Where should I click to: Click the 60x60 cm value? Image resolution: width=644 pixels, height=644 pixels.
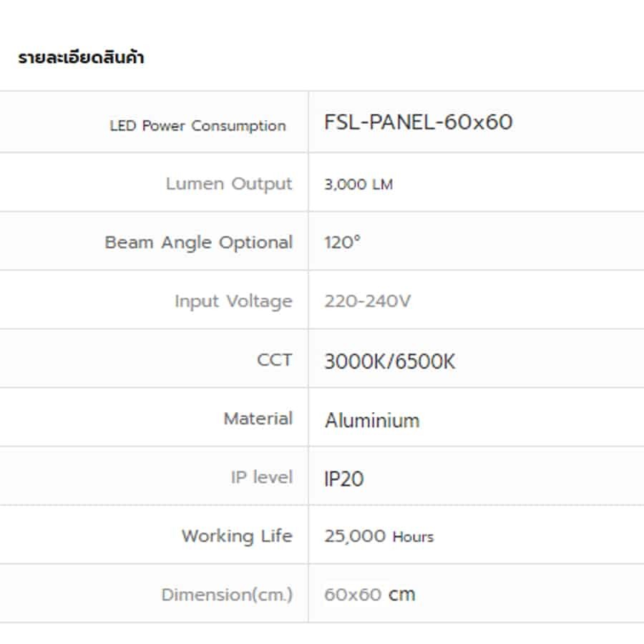pos(370,595)
